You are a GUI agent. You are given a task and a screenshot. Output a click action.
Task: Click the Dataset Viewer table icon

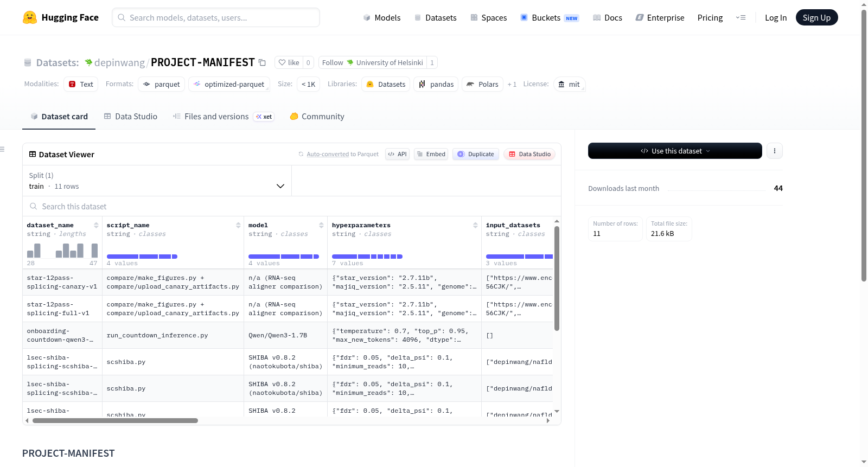click(33, 155)
